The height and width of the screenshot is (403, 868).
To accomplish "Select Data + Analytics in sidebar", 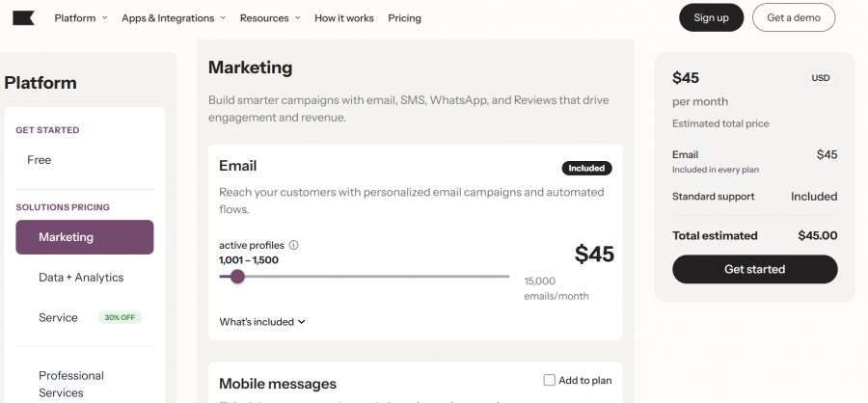I will [x=81, y=278].
